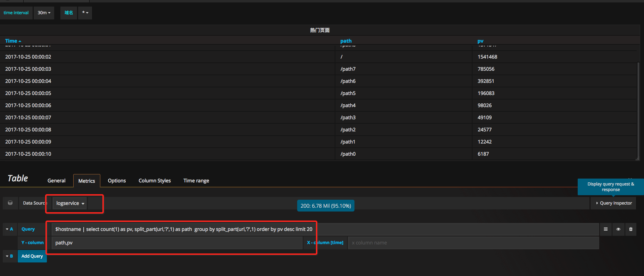Click the Add Query button

coord(32,256)
